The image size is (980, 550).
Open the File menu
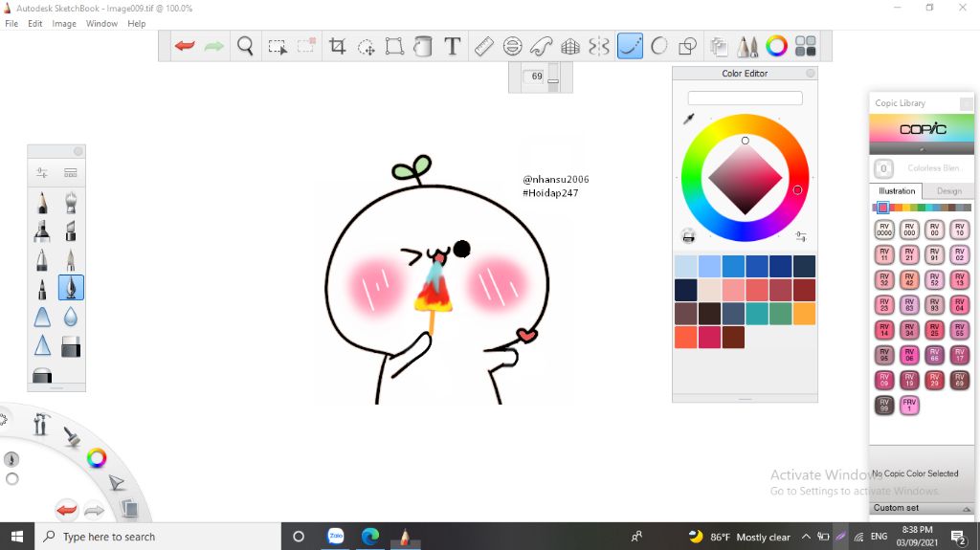coord(11,24)
